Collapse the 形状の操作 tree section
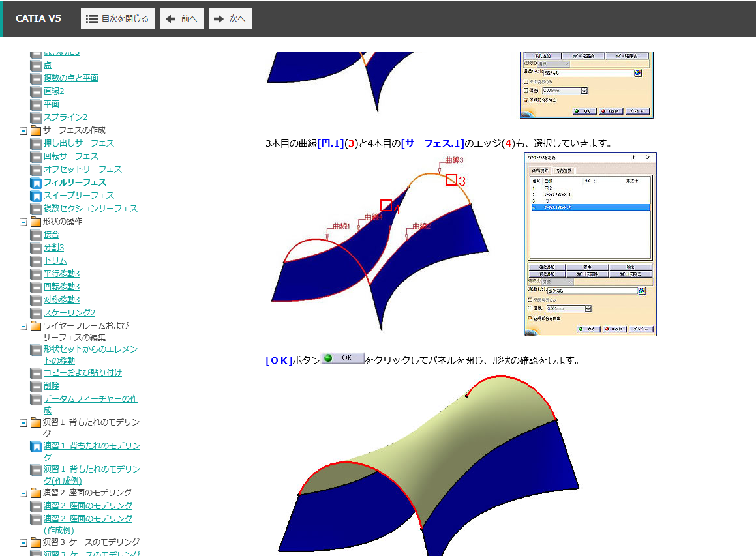Image resolution: width=756 pixels, height=556 pixels. [x=23, y=222]
